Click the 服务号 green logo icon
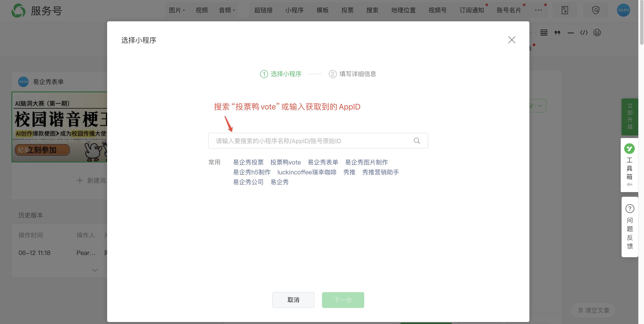Screen dimensions: 644x324 (x=18, y=11)
